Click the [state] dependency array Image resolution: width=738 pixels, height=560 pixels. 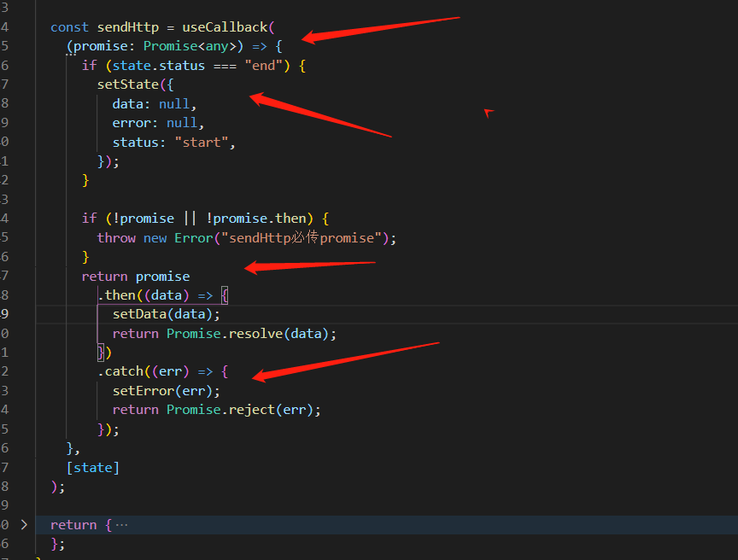pyautogui.click(x=93, y=467)
